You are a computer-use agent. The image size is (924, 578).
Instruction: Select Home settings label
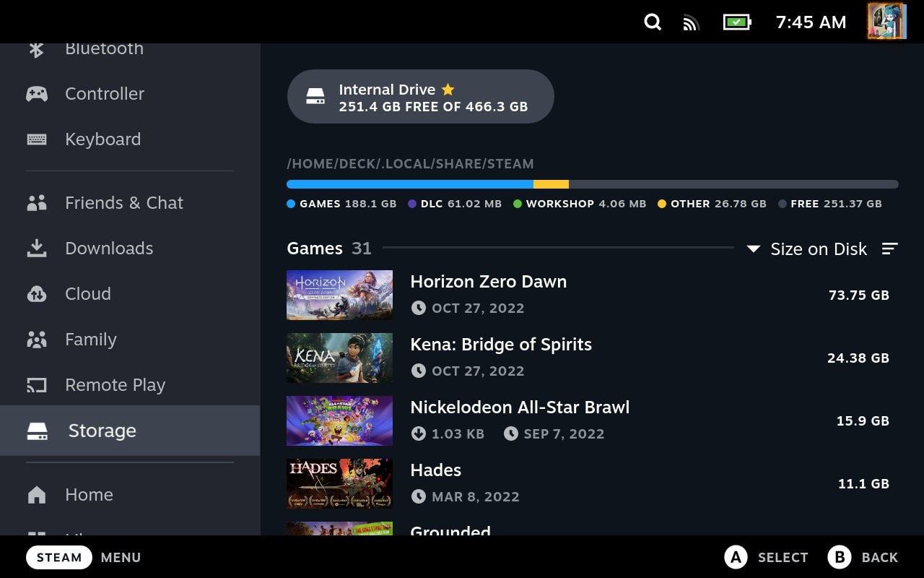tap(89, 495)
